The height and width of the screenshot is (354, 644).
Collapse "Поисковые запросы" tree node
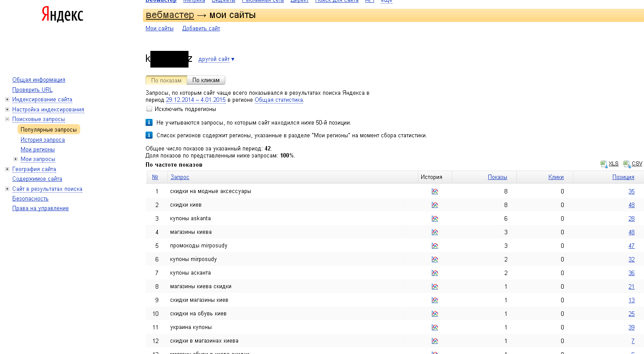click(7, 119)
